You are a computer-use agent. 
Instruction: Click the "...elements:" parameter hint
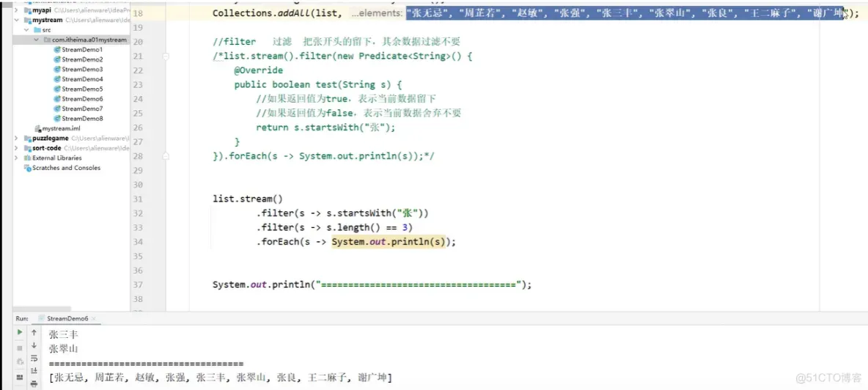(377, 14)
